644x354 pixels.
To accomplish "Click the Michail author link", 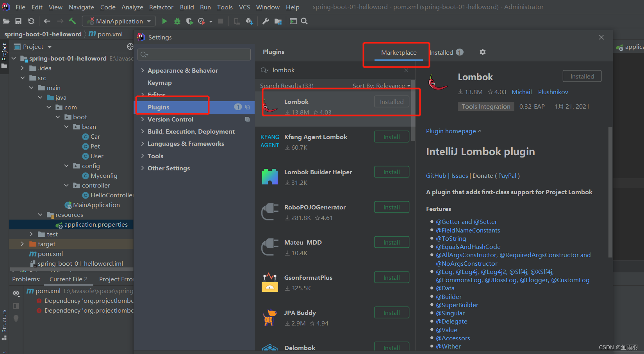I will click(x=522, y=92).
